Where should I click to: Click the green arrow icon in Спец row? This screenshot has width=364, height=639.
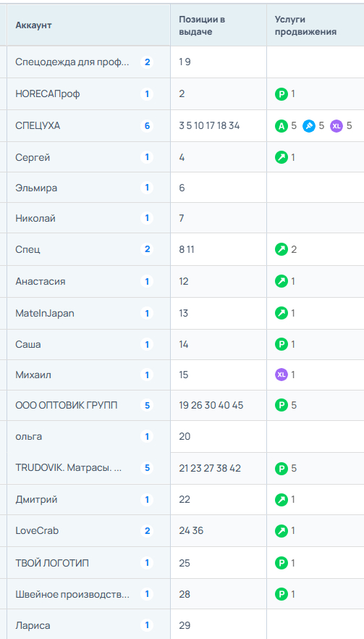point(282,249)
